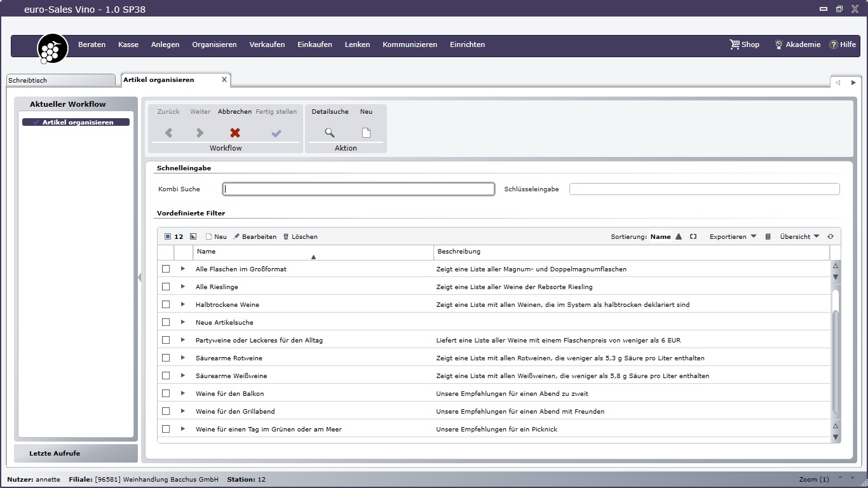Check the Alle Flaschen im Großformat checkbox
Screen dimensions: 868x488
166,269
